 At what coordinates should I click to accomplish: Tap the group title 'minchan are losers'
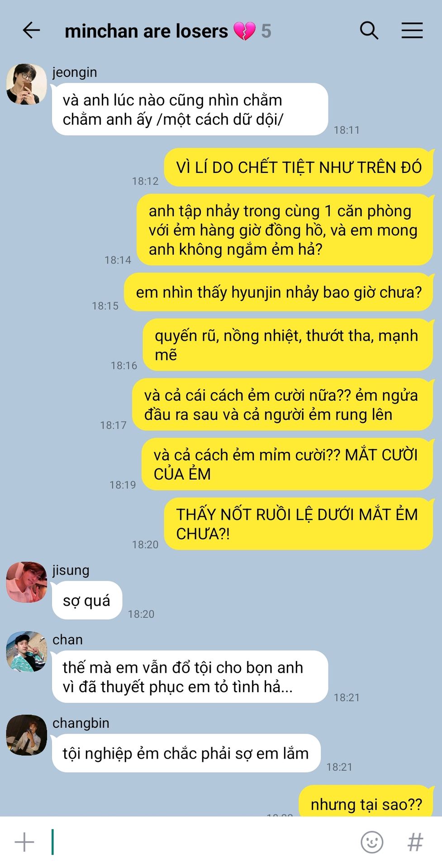coord(146,31)
